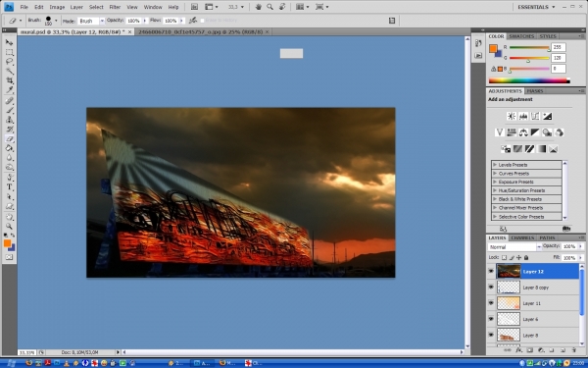The image size is (588, 368).
Task: Click the color spectrum ramp bar
Action: [529, 80]
